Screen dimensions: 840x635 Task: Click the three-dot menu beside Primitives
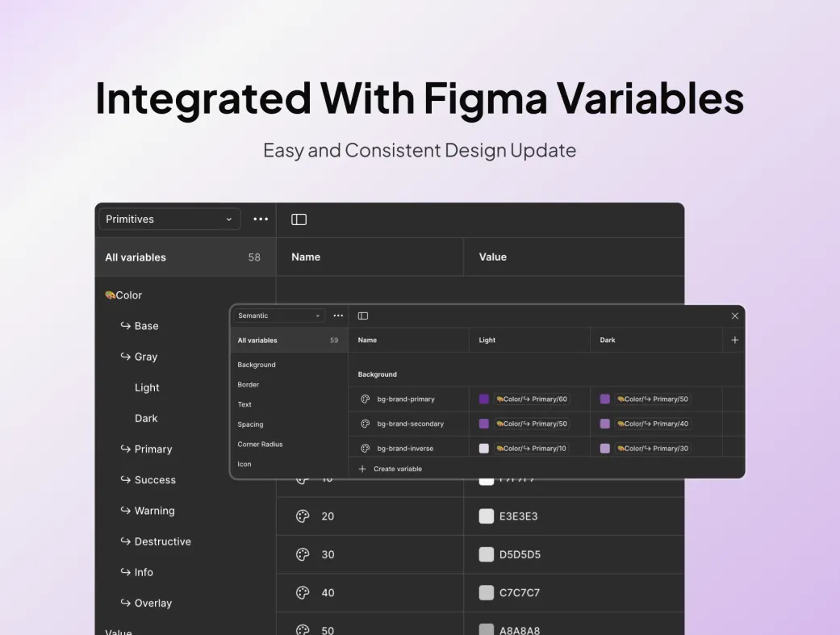coord(261,219)
